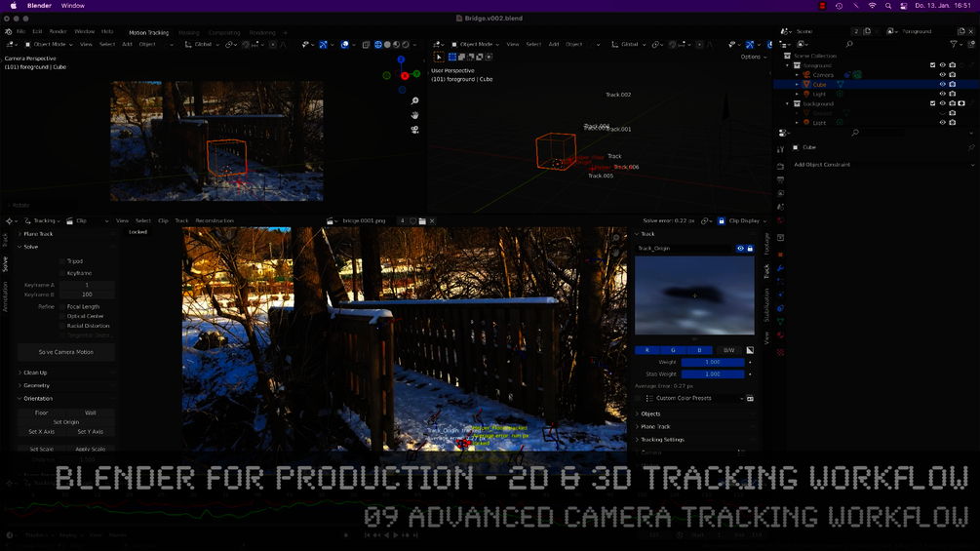The width and height of the screenshot is (980, 551).
Task: Open the Stabilization sidebar tab
Action: (x=765, y=305)
